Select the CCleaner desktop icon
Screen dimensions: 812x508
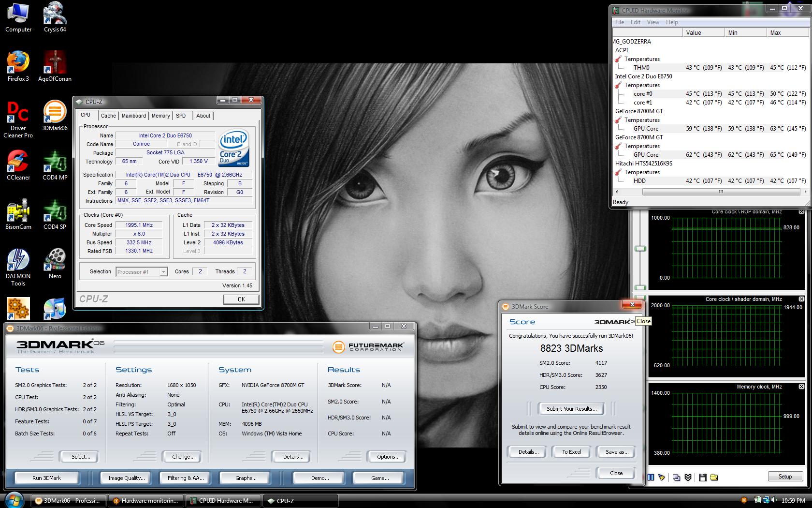(x=18, y=165)
